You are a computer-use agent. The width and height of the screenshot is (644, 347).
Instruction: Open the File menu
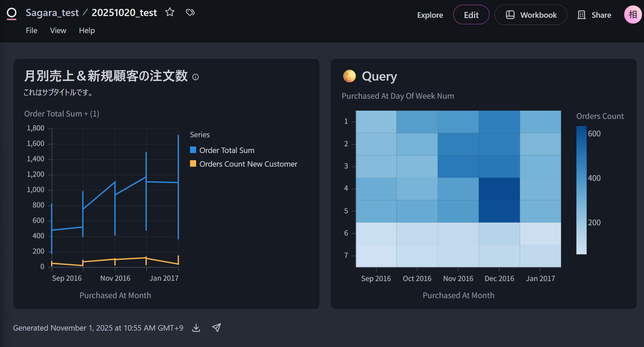[31, 31]
